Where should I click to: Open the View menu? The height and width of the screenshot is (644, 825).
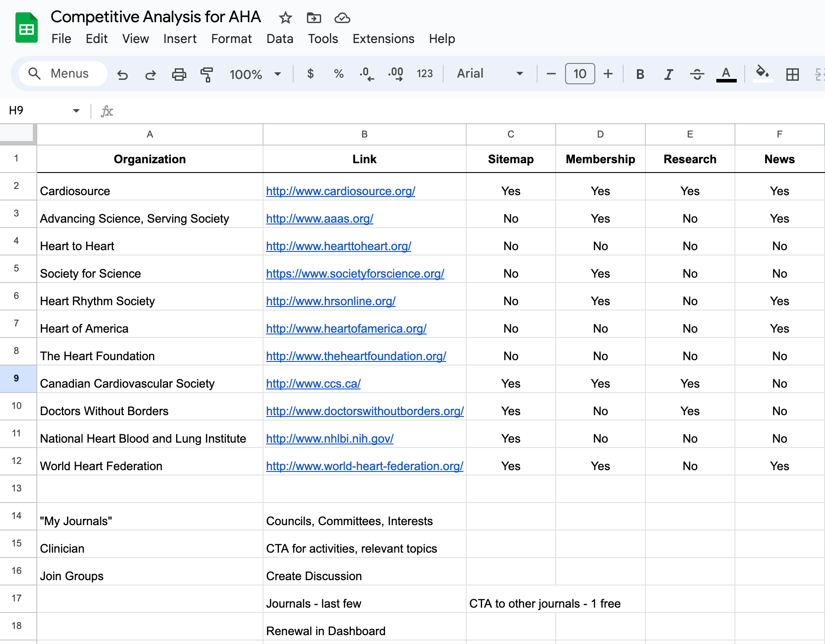click(x=135, y=39)
